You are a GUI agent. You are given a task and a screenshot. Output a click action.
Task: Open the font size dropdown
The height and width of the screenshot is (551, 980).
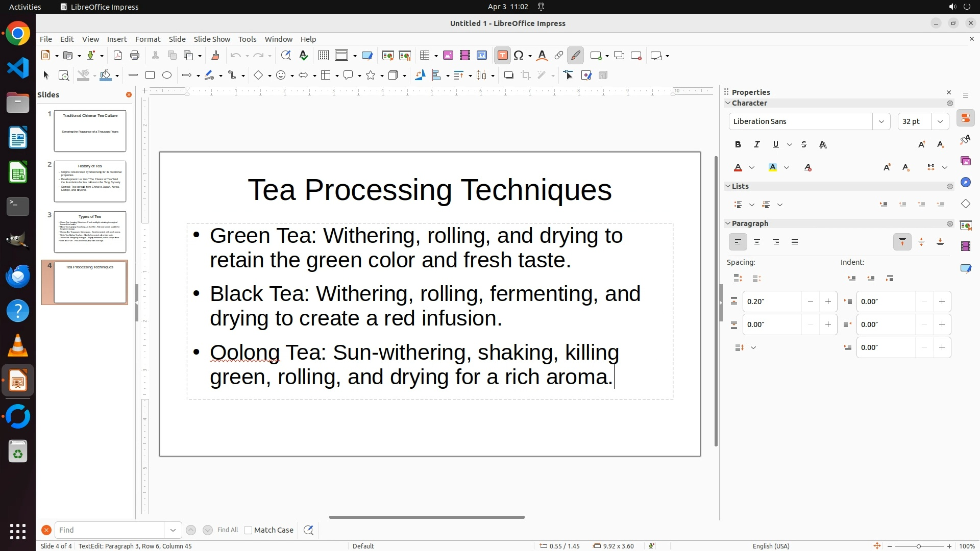(940, 121)
